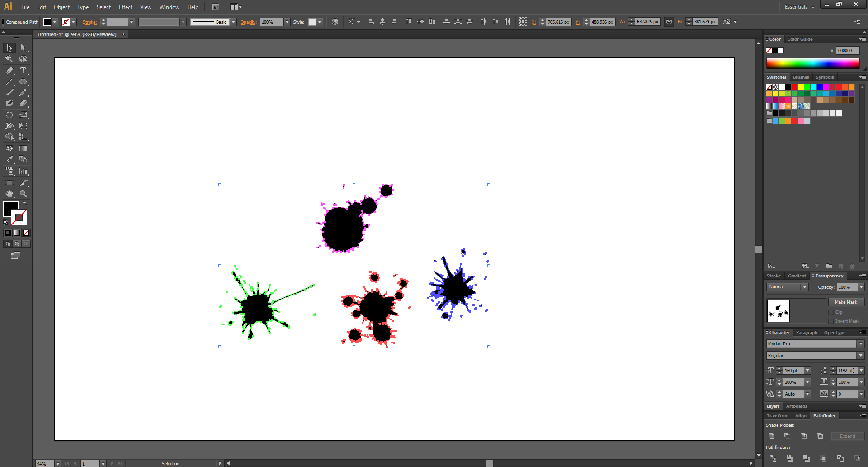Check the Clip checkbox
Image resolution: width=868 pixels, height=467 pixels.
(831, 312)
